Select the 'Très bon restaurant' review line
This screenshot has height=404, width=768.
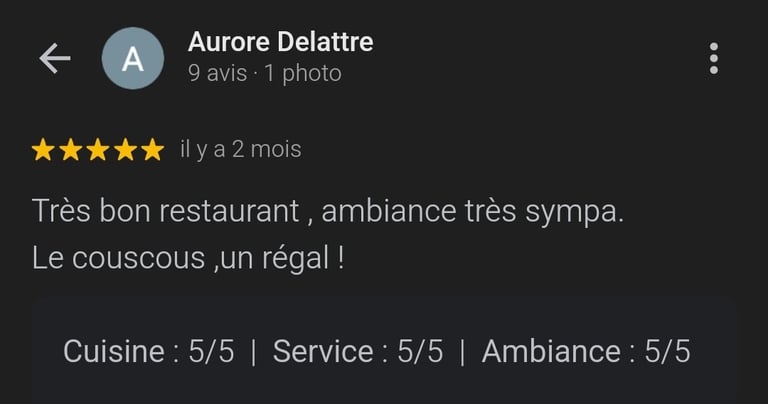pos(328,212)
